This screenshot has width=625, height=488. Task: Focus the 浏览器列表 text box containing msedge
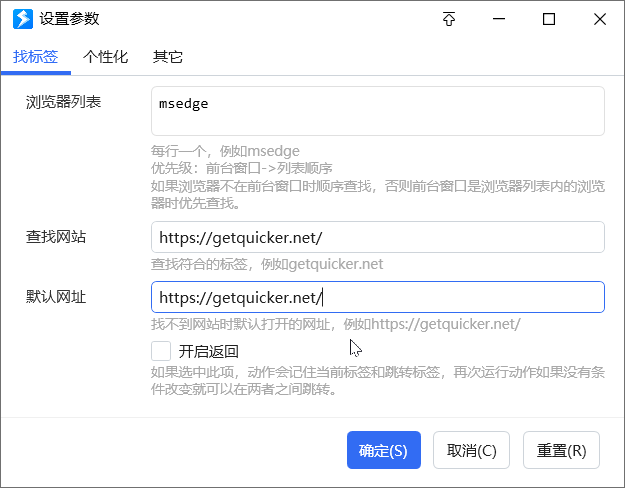[377, 111]
